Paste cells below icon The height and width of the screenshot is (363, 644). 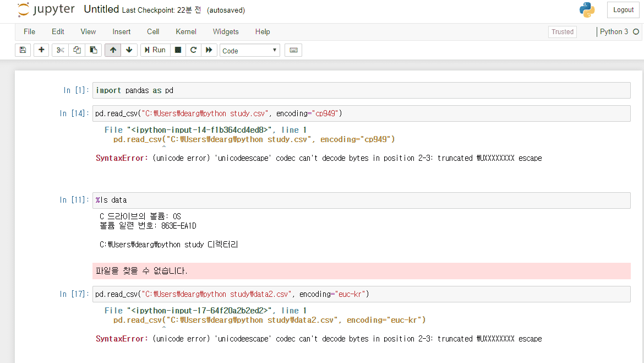pyautogui.click(x=94, y=50)
